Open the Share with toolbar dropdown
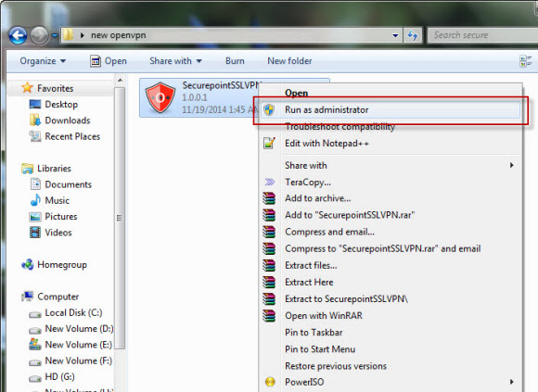 tap(175, 61)
